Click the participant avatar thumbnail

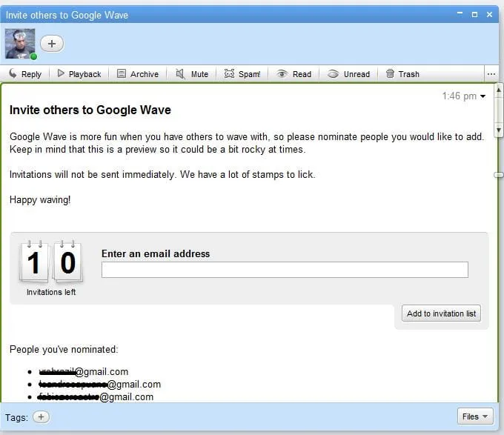click(x=20, y=44)
